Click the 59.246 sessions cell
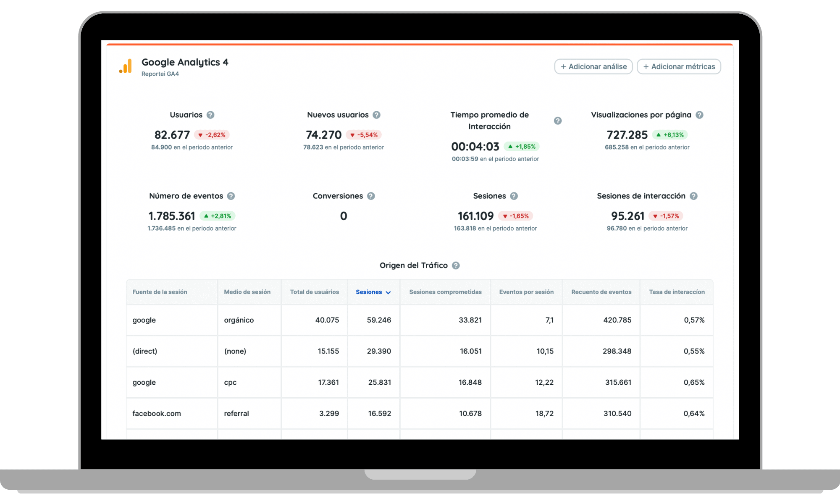The width and height of the screenshot is (840, 504). coord(374,320)
